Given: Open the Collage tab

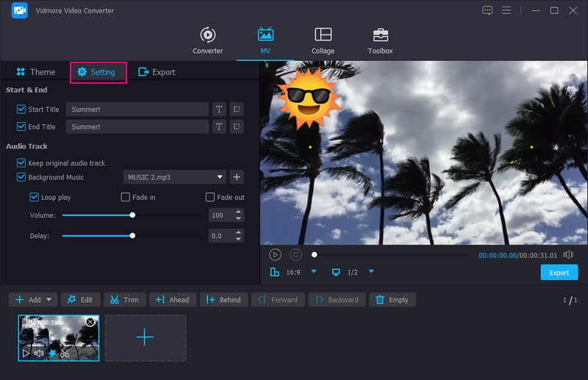Looking at the screenshot, I should coord(323,40).
